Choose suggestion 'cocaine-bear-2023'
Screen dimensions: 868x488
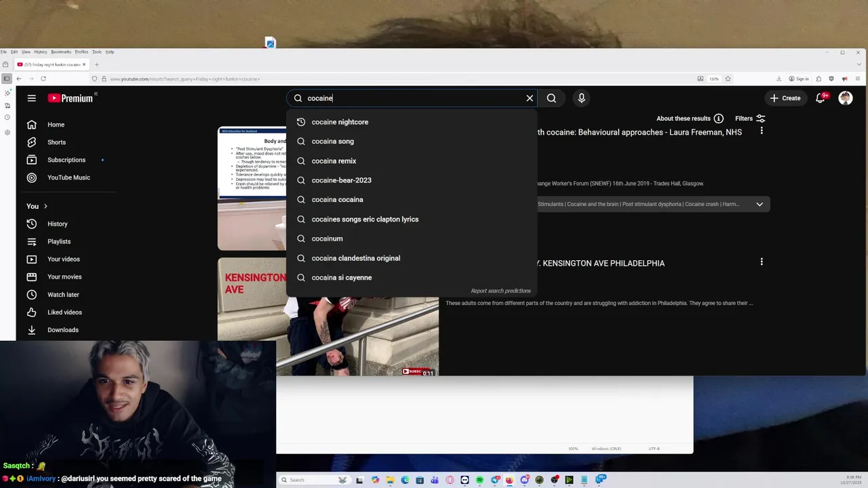pos(412,180)
